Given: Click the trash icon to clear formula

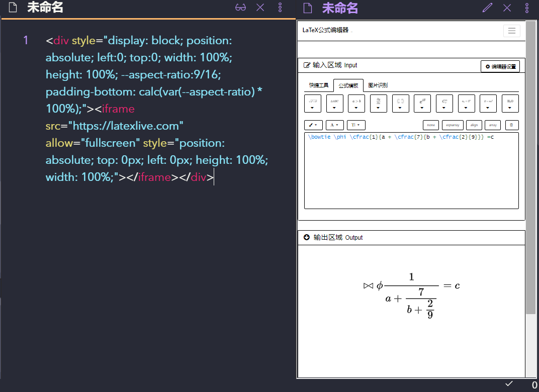Looking at the screenshot, I should click(x=511, y=125).
